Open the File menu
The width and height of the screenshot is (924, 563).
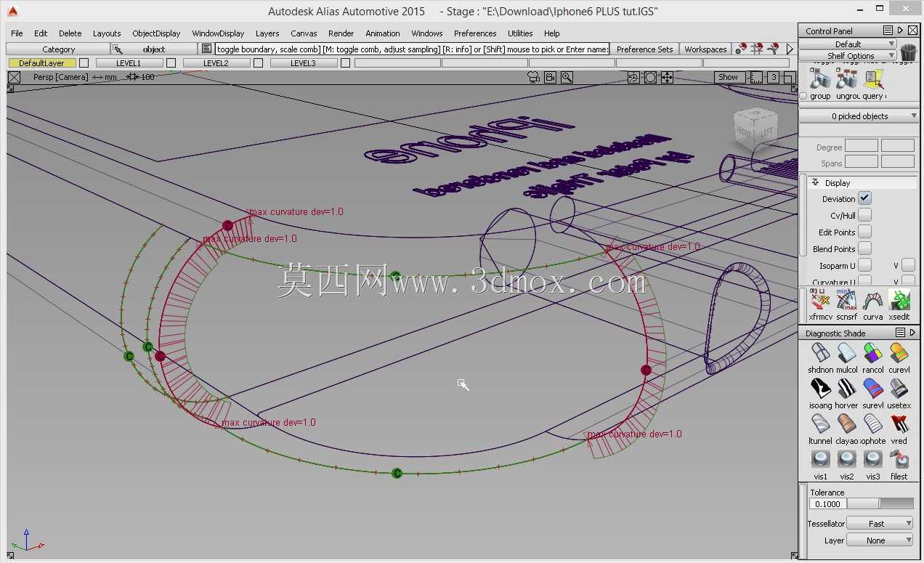click(17, 33)
